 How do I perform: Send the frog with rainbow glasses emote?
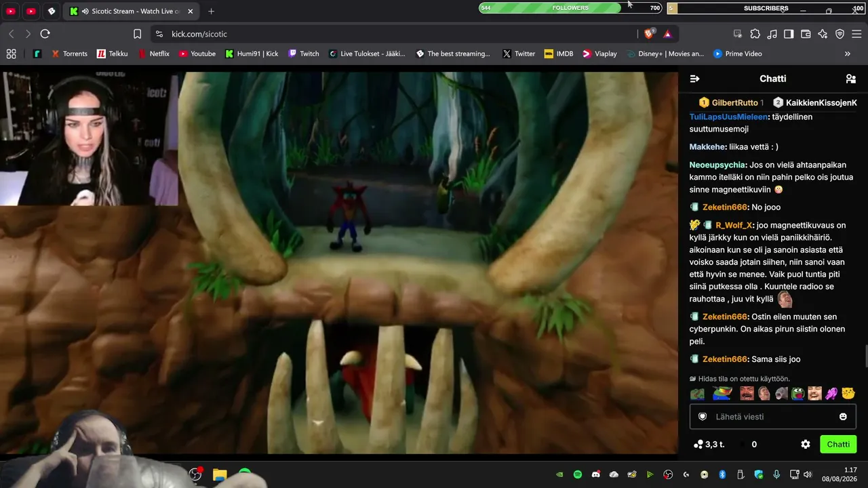[722, 394]
